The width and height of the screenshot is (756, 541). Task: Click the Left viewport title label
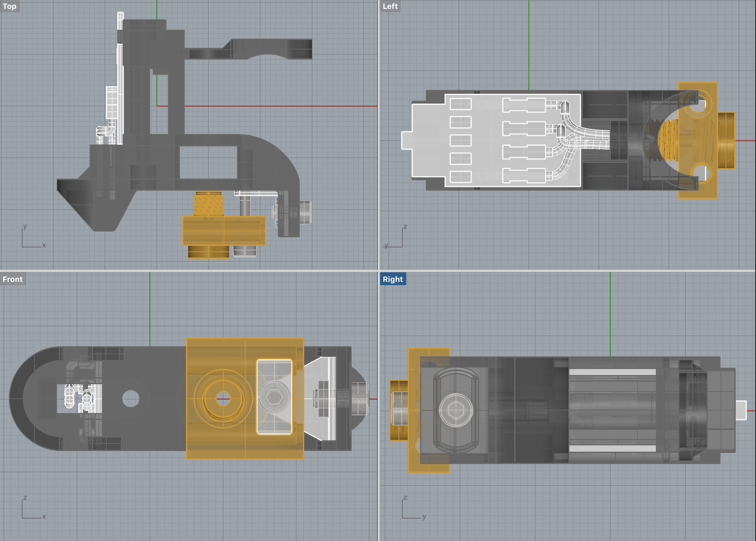coord(390,6)
